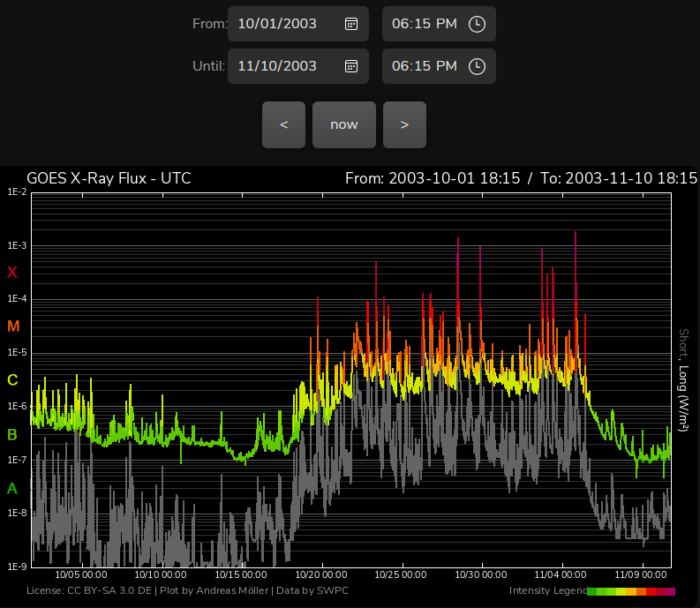Click the 11/04 00:00 time axis label

pos(561,574)
